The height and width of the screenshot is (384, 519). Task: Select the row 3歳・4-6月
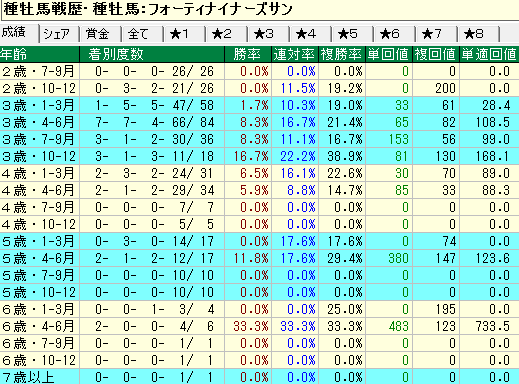pyautogui.click(x=259, y=122)
